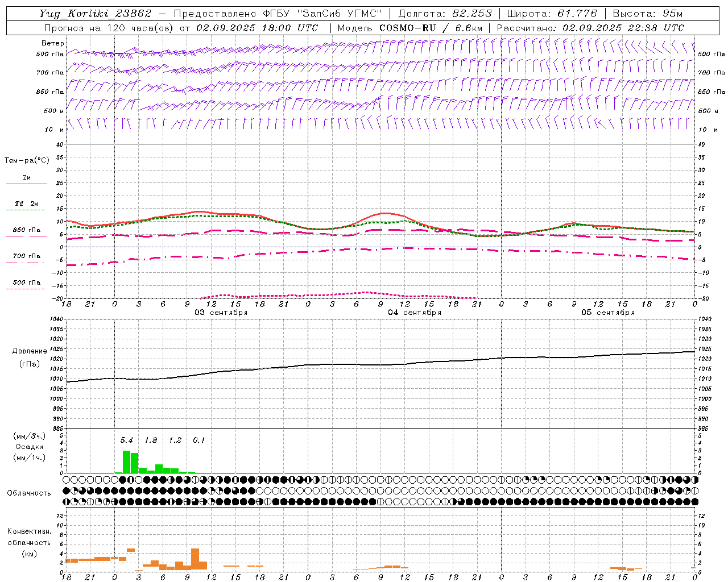The width and height of the screenshot is (728, 582).
Task: Click the date label '05 сентября'
Action: click(x=608, y=313)
